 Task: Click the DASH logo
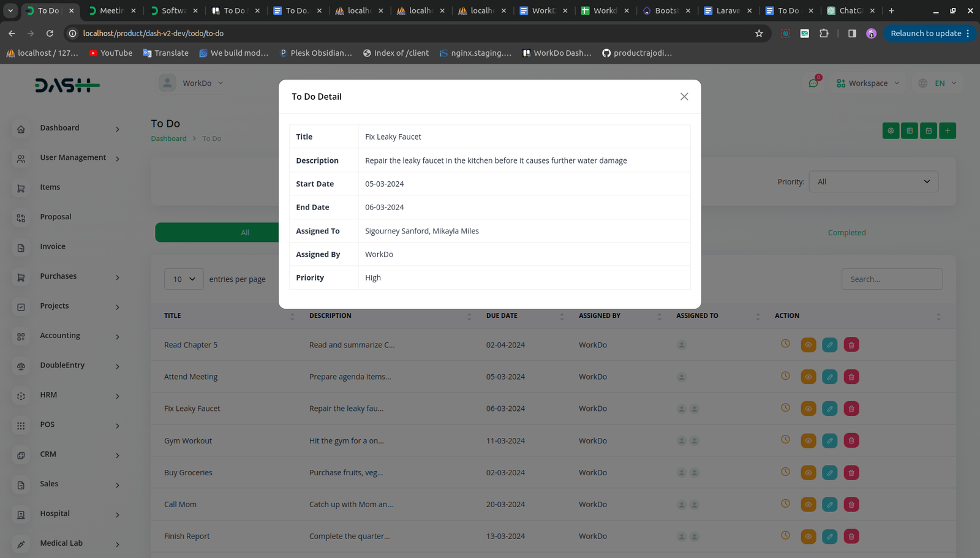(67, 85)
